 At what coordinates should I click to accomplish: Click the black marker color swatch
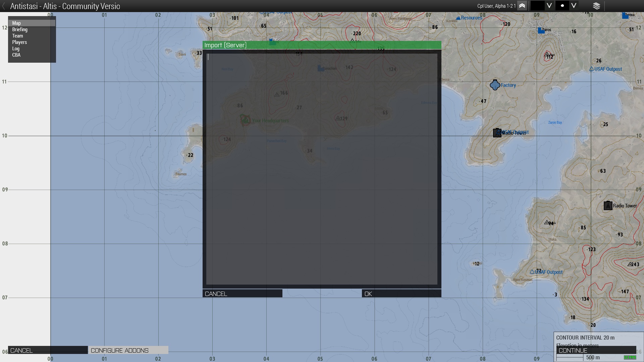[x=537, y=6]
